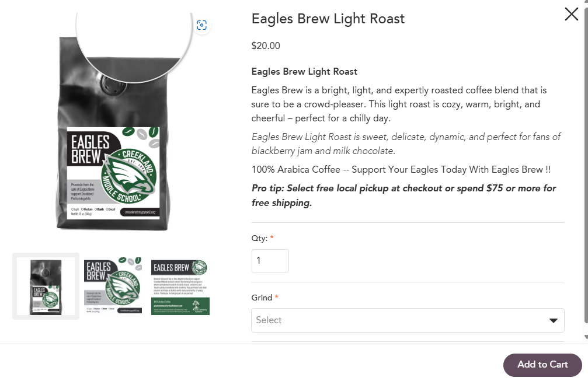Close the product quick-view dialog
The image size is (588, 381).
571,14
